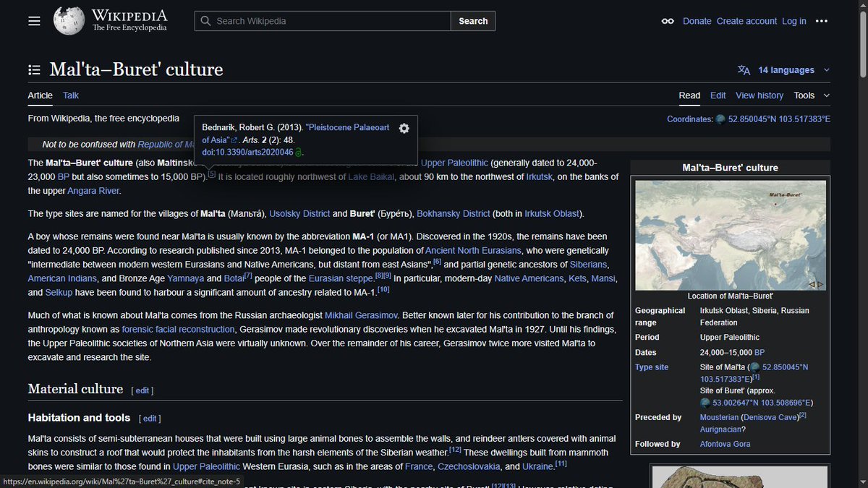The image size is (868, 488).
Task: Edit the Material culture section
Action: point(142,390)
